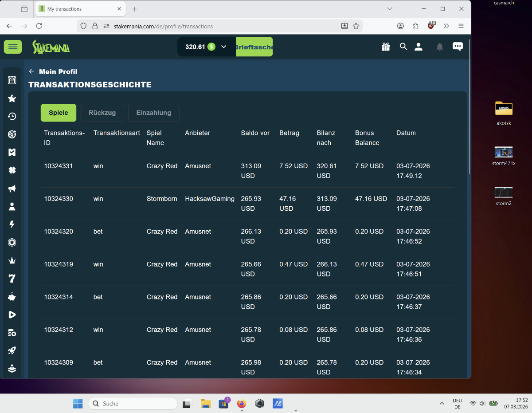Show hidden system tray icons chevron

point(442,403)
